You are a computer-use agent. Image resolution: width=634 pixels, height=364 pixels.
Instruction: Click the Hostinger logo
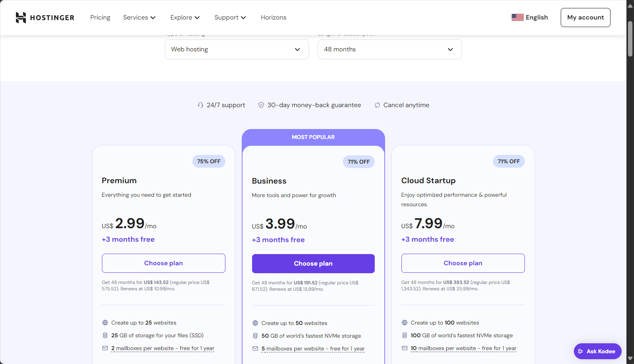45,18
